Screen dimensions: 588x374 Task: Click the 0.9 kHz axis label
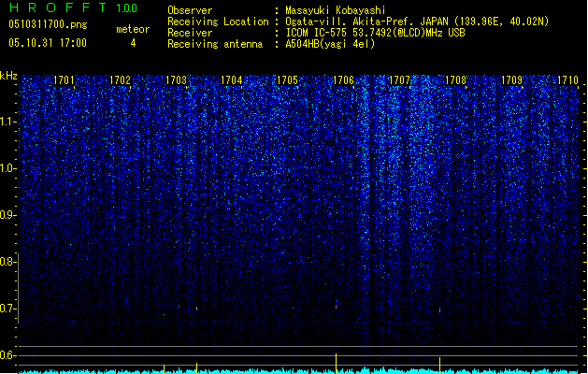point(7,215)
